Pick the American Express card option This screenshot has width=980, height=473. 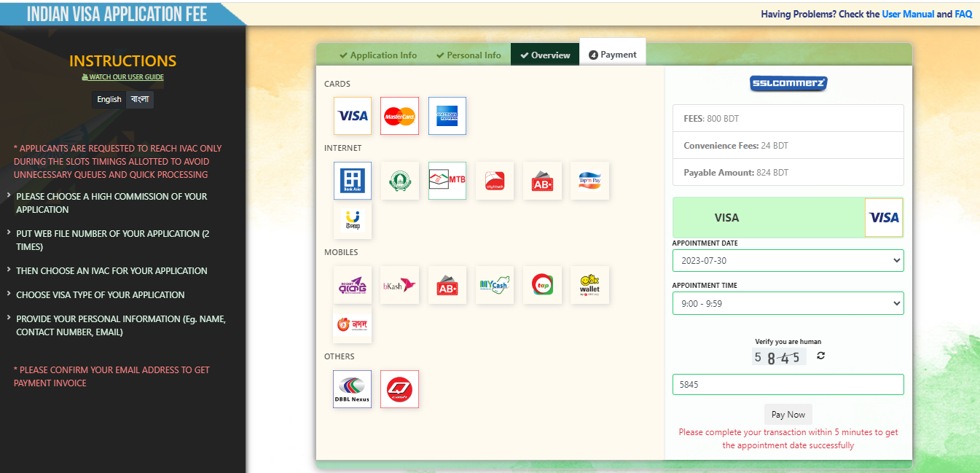447,116
